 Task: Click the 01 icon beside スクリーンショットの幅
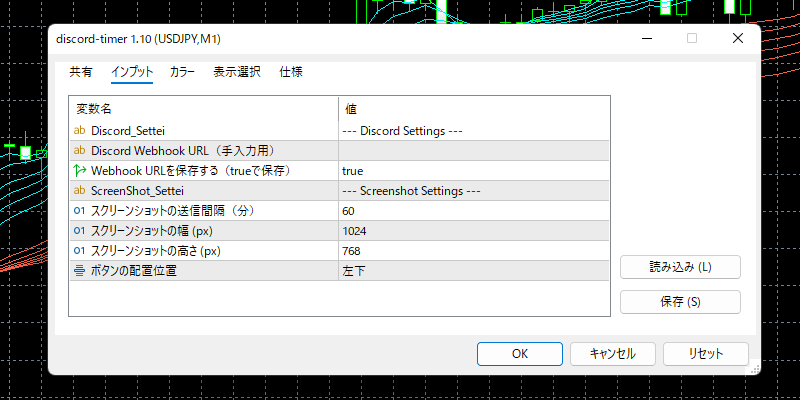pyautogui.click(x=80, y=231)
